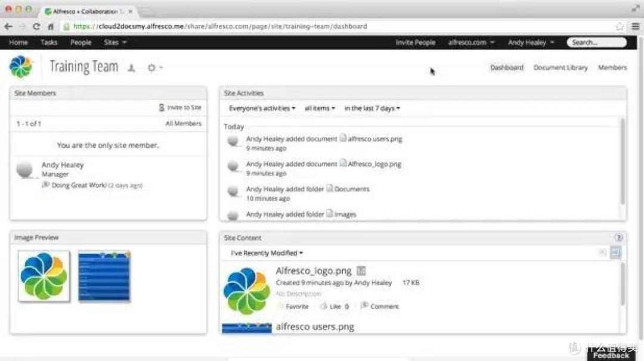Reload the page with the refresh icon

[x=36, y=27]
